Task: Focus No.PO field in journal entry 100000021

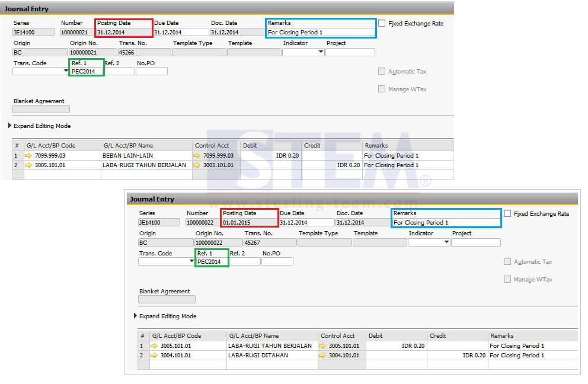Action: point(152,71)
